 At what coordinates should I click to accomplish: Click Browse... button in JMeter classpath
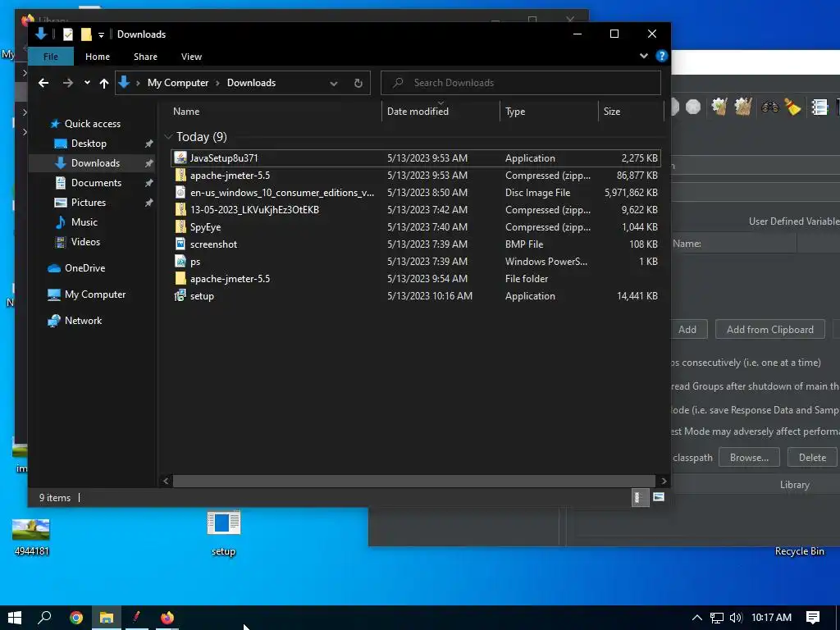749,458
